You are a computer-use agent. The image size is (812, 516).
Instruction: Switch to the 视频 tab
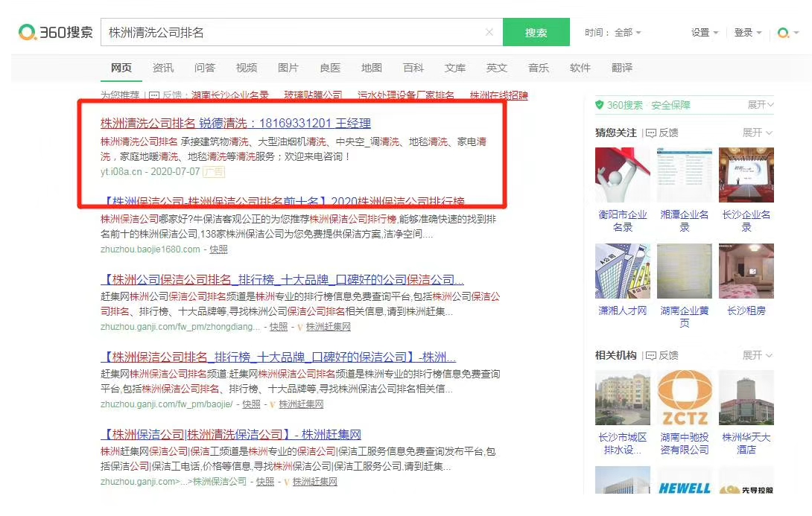[x=247, y=68]
